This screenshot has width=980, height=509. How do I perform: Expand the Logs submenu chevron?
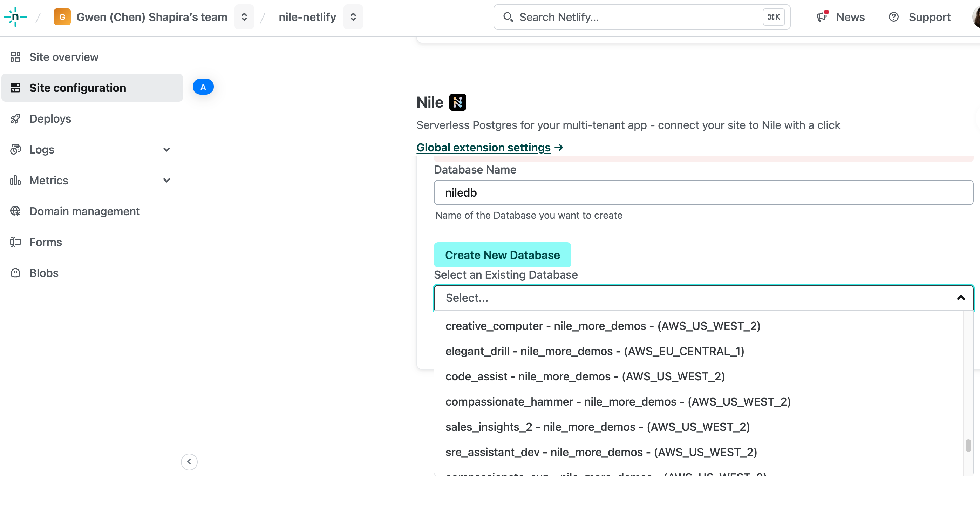pyautogui.click(x=166, y=149)
